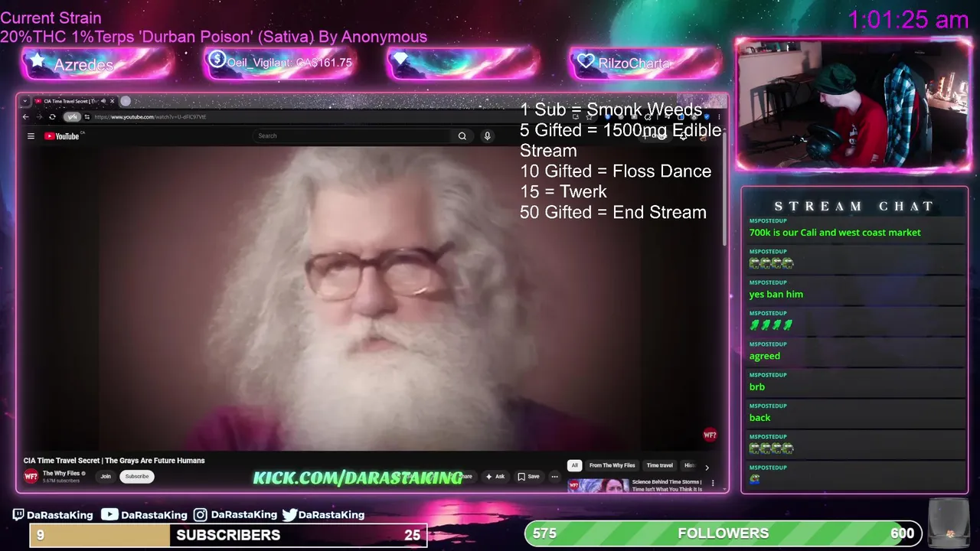Start voice search with the microphone icon

tap(487, 136)
